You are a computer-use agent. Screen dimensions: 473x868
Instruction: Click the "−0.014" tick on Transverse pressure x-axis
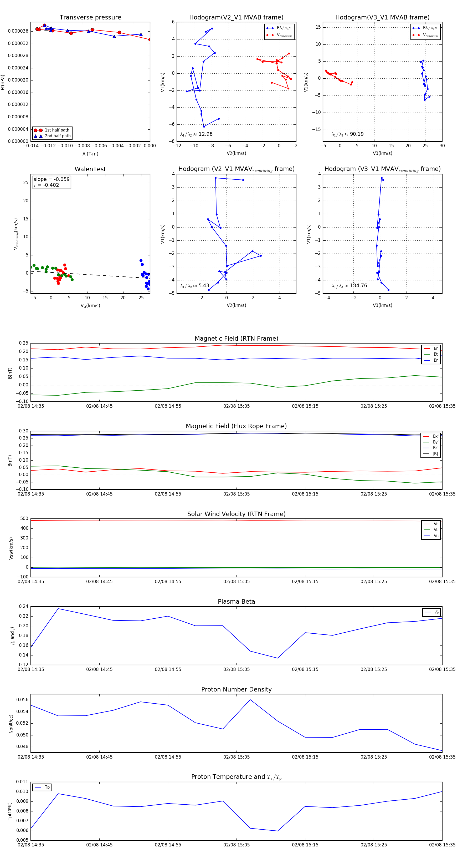(x=31, y=146)
